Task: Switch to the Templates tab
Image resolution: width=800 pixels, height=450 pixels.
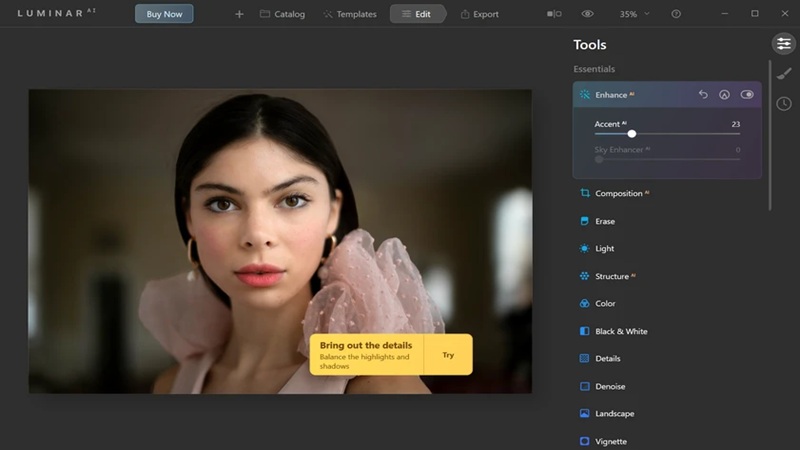Action: (349, 14)
